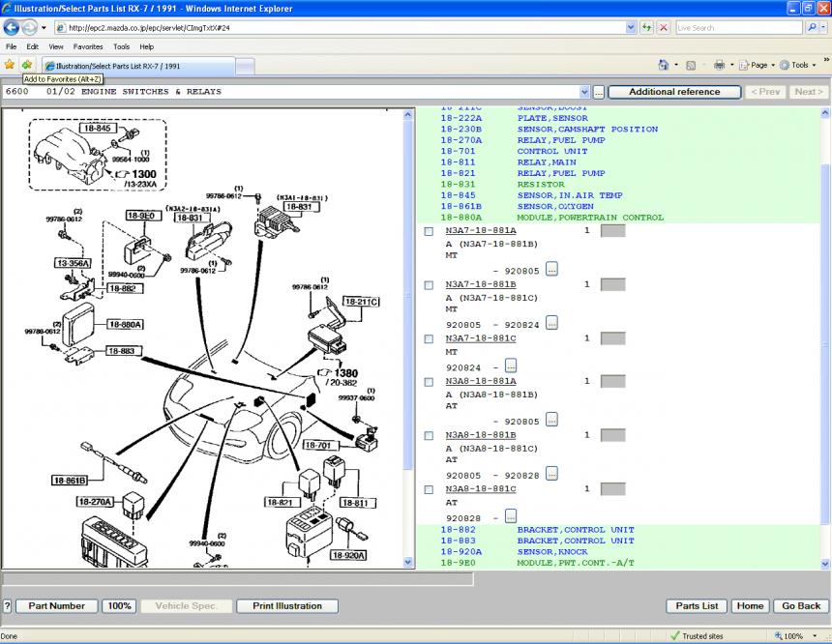Select the checkbox beside N3A8-18-881B
Image resolution: width=832 pixels, height=644 pixels.
click(x=429, y=435)
